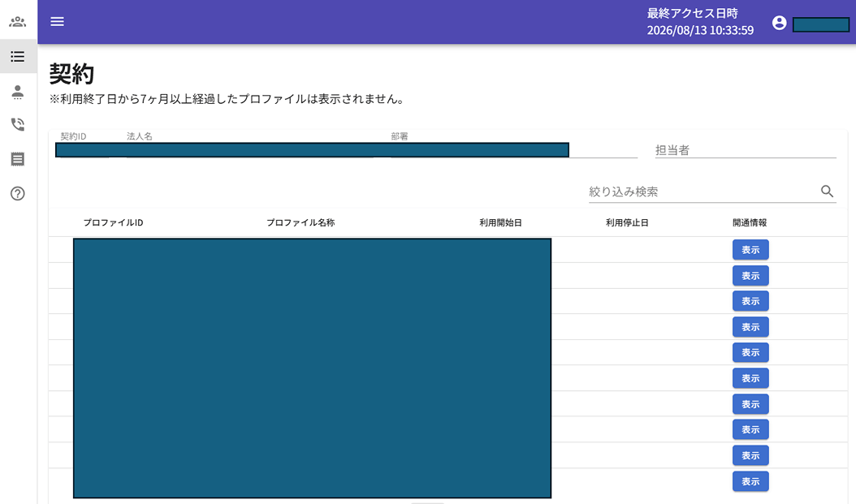Sort by 利用開始日 column header
856x504 pixels.
[x=500, y=222]
